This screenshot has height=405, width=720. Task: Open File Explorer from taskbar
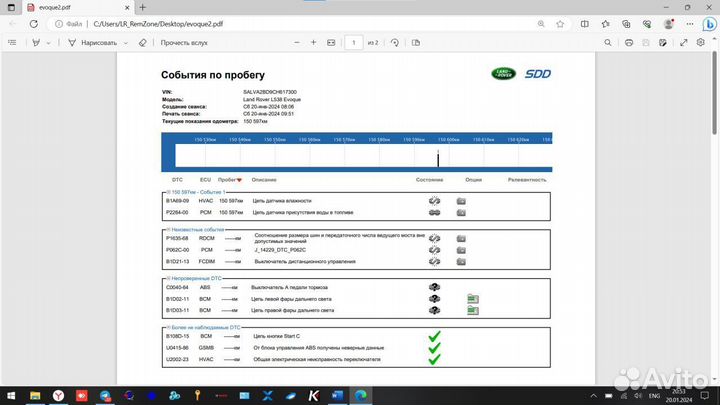(35, 395)
